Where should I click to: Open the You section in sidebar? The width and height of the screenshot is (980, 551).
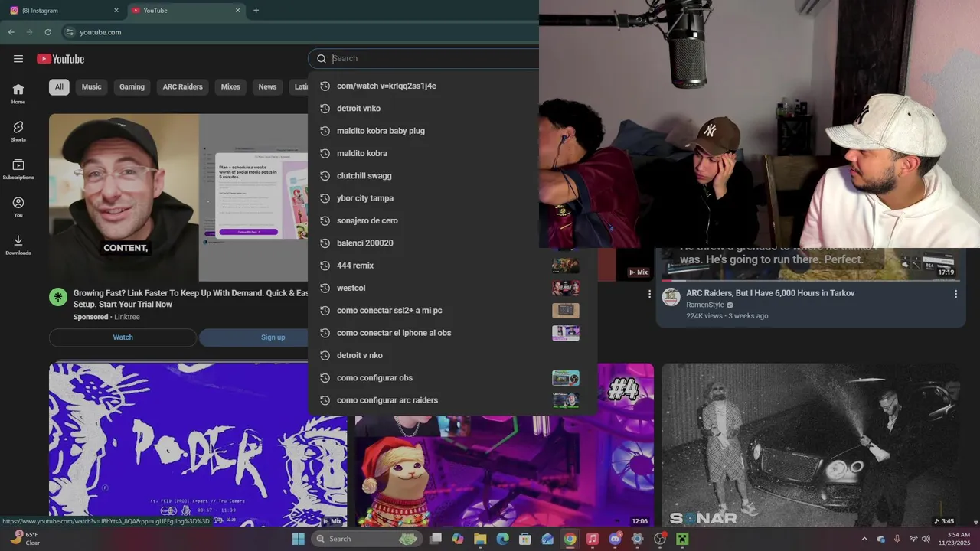18,207
